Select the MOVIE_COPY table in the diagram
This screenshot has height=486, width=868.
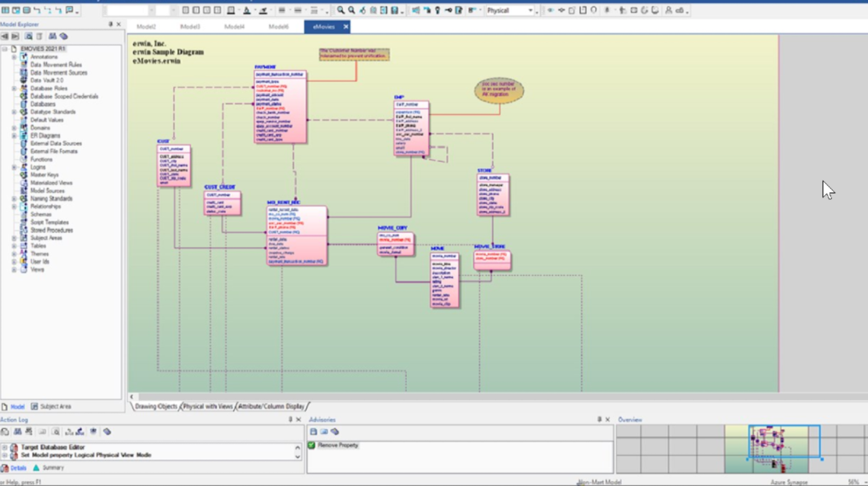coord(396,244)
